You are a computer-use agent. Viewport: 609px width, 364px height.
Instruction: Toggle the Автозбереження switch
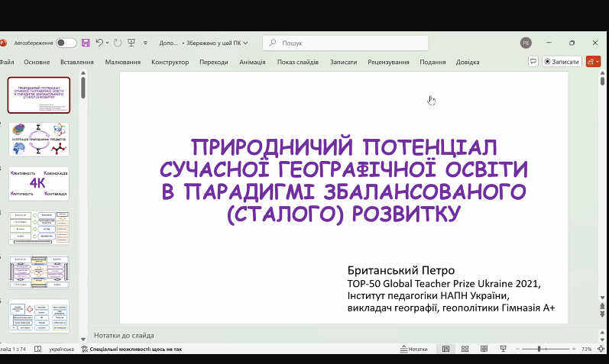click(66, 43)
